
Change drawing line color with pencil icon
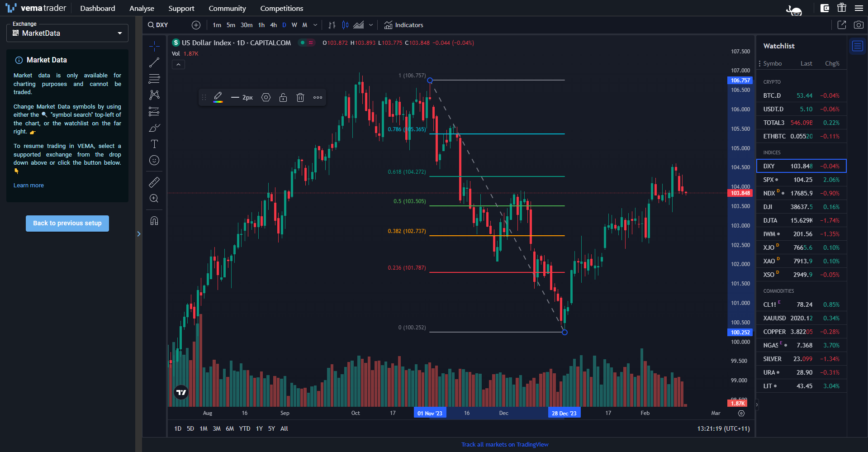pyautogui.click(x=218, y=97)
